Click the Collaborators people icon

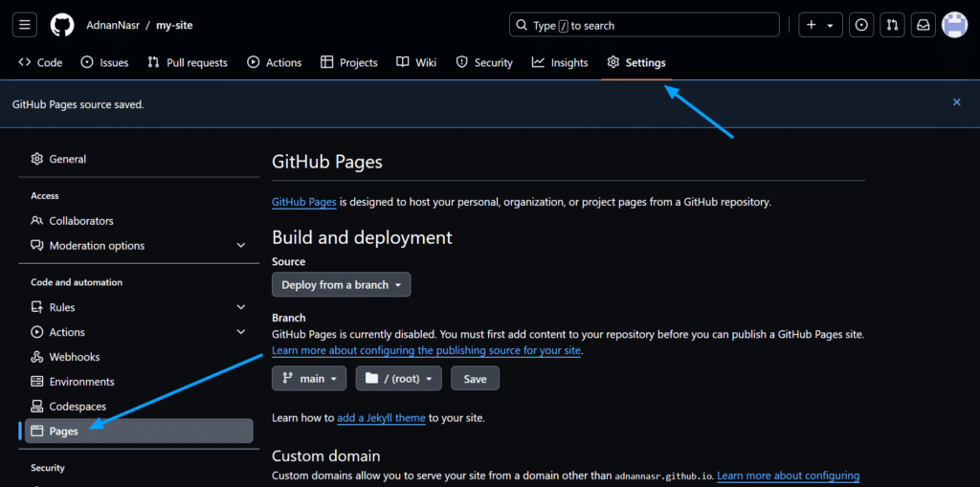coord(37,221)
